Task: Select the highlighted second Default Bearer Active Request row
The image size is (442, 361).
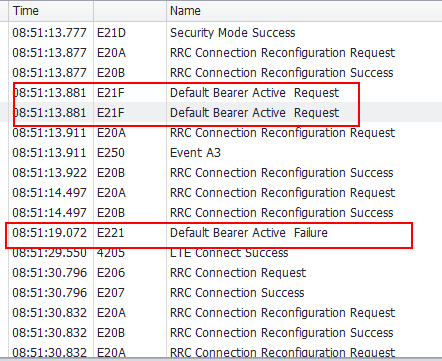Action: 221,112
